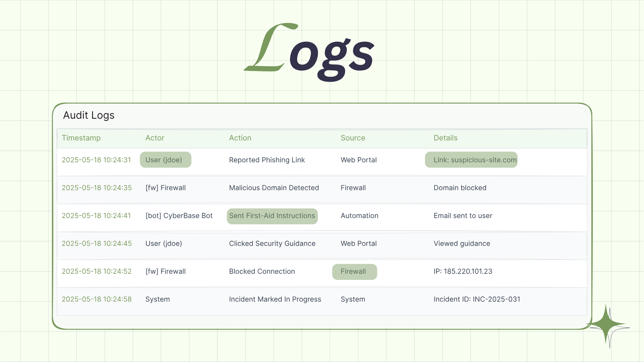This screenshot has height=362, width=644.
Task: Click the Reported Phishing Link action
Action: 267,160
